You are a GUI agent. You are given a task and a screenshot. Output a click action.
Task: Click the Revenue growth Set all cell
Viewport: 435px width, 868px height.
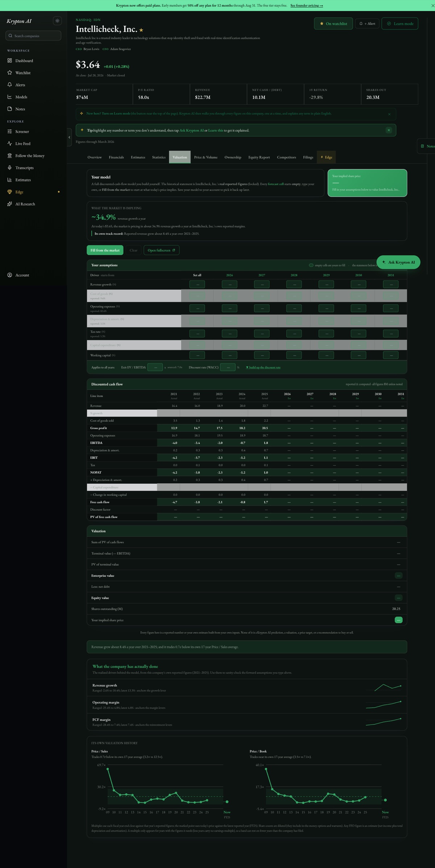(x=197, y=285)
